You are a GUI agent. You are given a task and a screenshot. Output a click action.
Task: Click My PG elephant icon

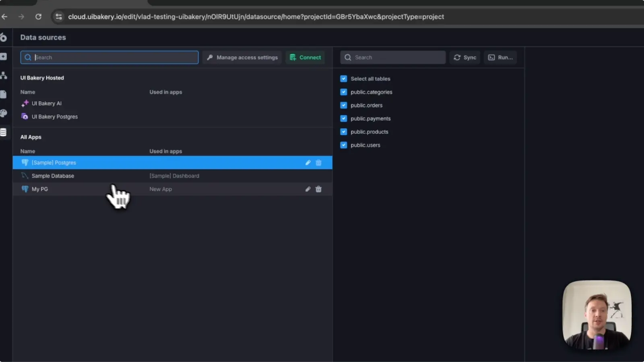point(25,189)
